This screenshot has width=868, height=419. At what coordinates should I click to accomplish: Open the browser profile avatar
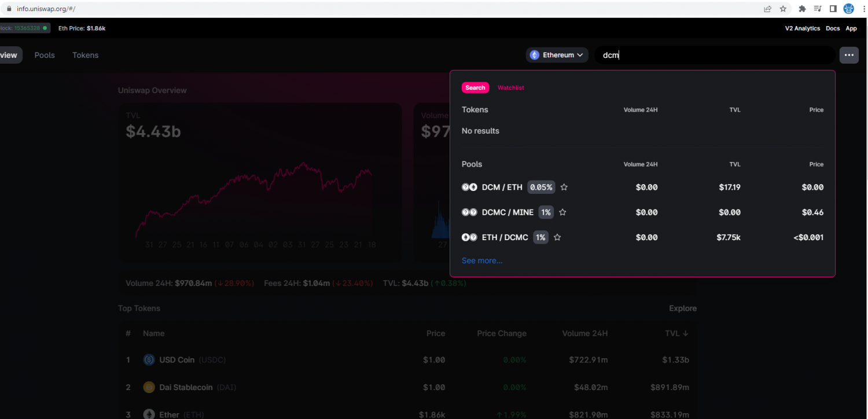[849, 9]
